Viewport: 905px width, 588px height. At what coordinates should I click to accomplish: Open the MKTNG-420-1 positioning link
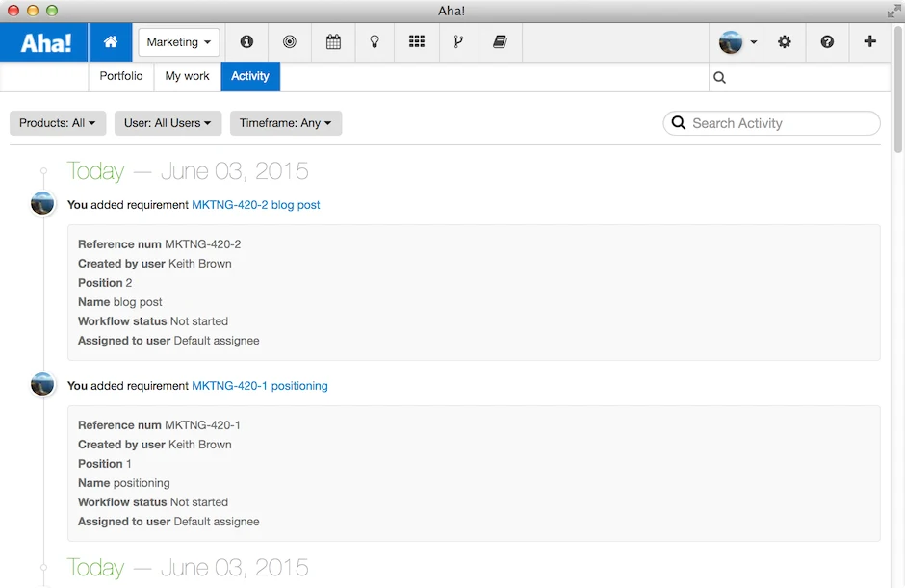pyautogui.click(x=260, y=386)
